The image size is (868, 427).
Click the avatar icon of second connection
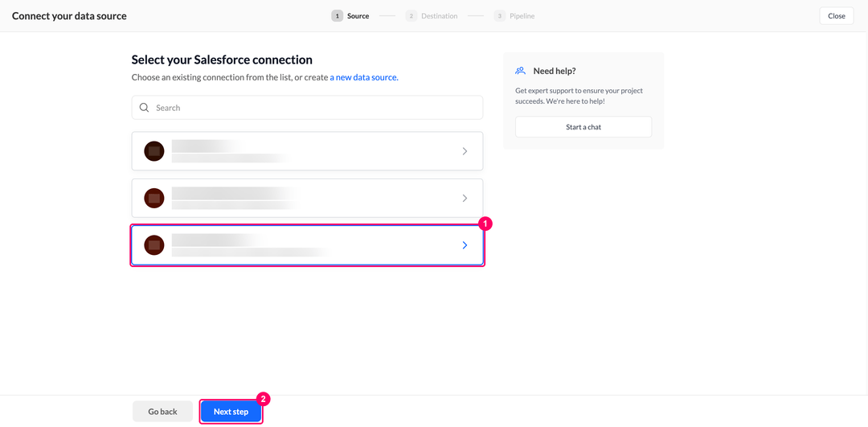click(x=154, y=199)
